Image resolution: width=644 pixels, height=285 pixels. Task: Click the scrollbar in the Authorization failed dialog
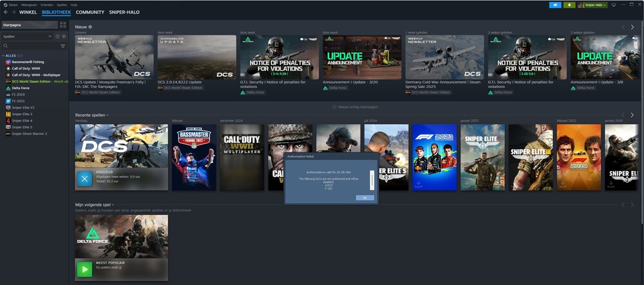(x=372, y=180)
